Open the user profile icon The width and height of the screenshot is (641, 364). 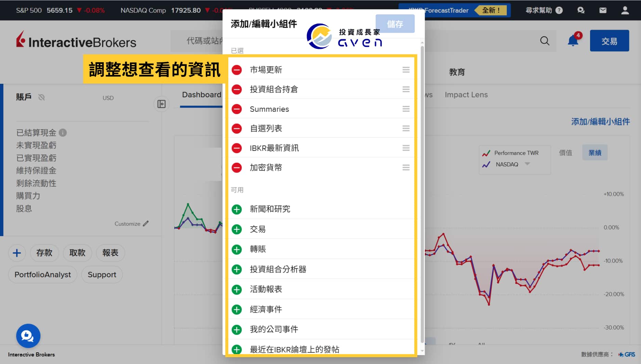tap(625, 10)
